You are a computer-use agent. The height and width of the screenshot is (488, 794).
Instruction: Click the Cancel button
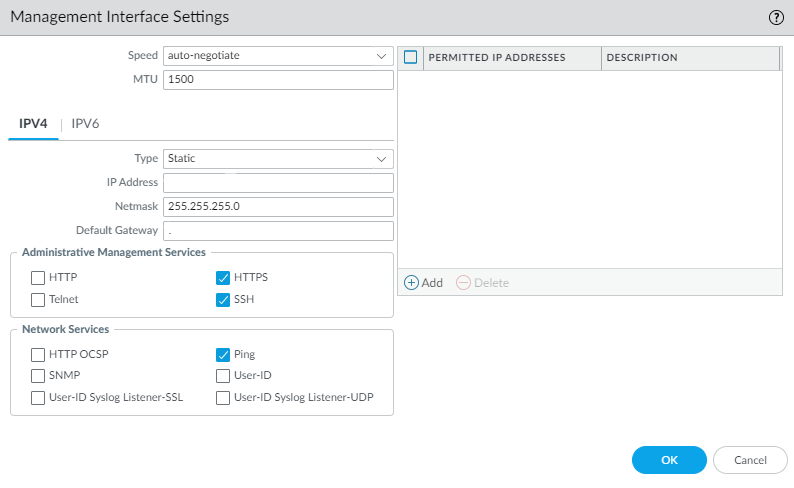click(750, 460)
